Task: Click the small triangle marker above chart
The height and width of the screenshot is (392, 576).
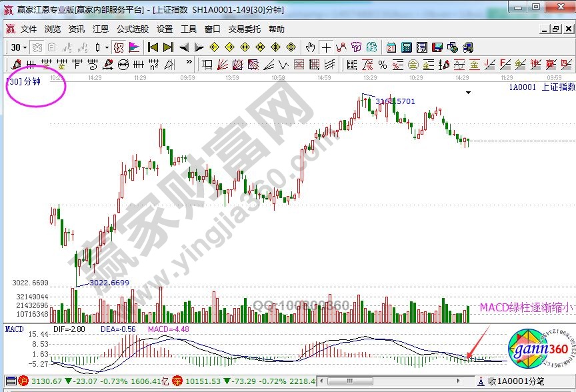Action: 469,92
